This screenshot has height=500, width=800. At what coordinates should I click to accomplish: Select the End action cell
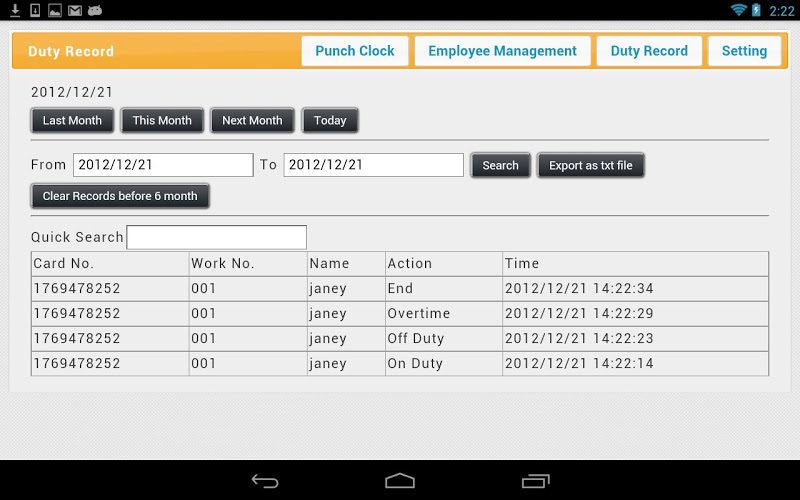444,289
